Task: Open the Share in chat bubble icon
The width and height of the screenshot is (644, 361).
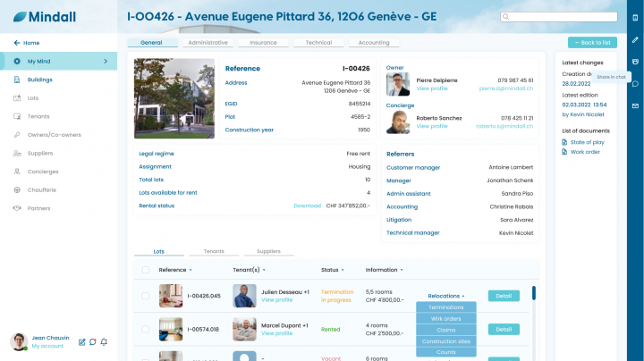Action: click(635, 84)
